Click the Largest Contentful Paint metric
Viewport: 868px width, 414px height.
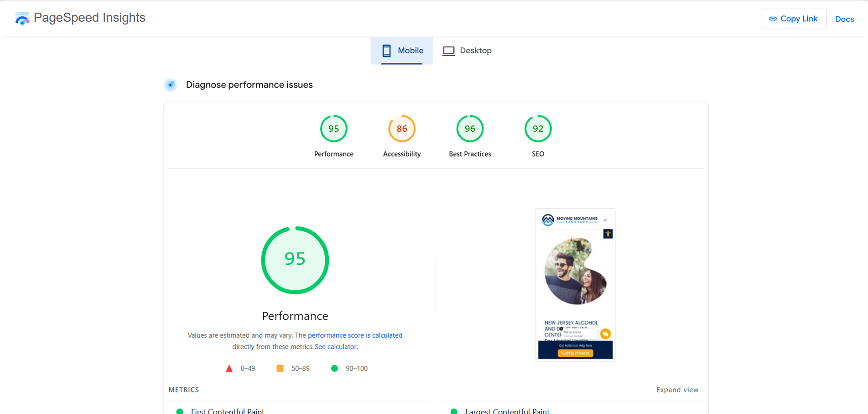(x=507, y=411)
